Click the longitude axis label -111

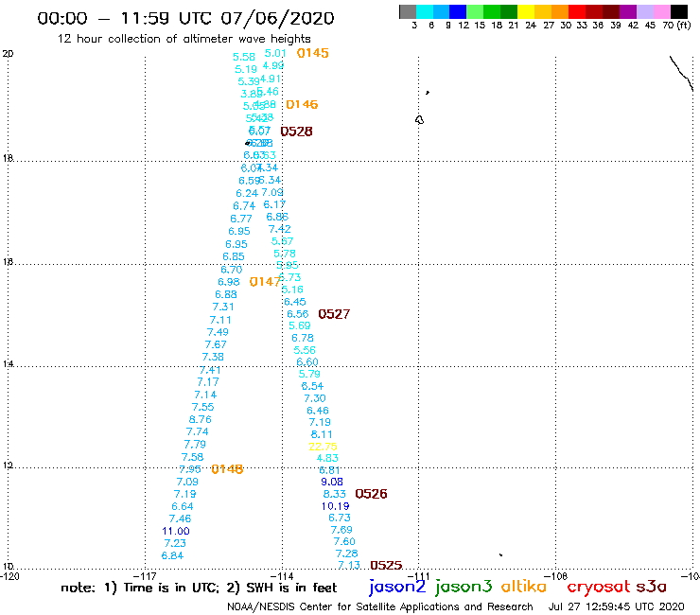(418, 576)
